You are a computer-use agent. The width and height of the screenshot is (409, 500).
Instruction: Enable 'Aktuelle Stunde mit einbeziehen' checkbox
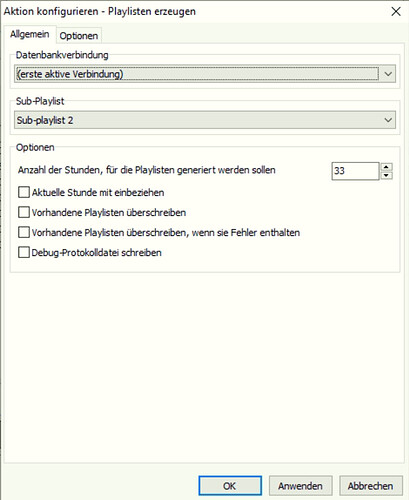[24, 192]
